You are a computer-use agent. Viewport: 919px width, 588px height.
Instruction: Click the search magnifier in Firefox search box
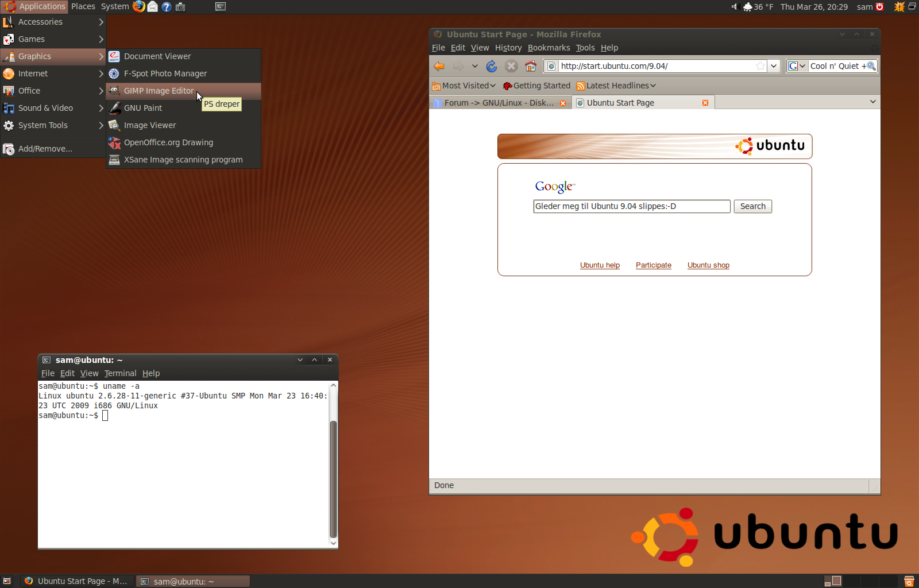point(871,66)
